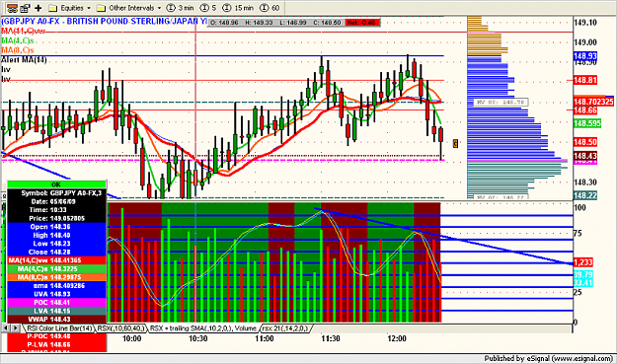The height and width of the screenshot is (364, 617).
Task: Click the 148.81 red price label
Action: 585,80
